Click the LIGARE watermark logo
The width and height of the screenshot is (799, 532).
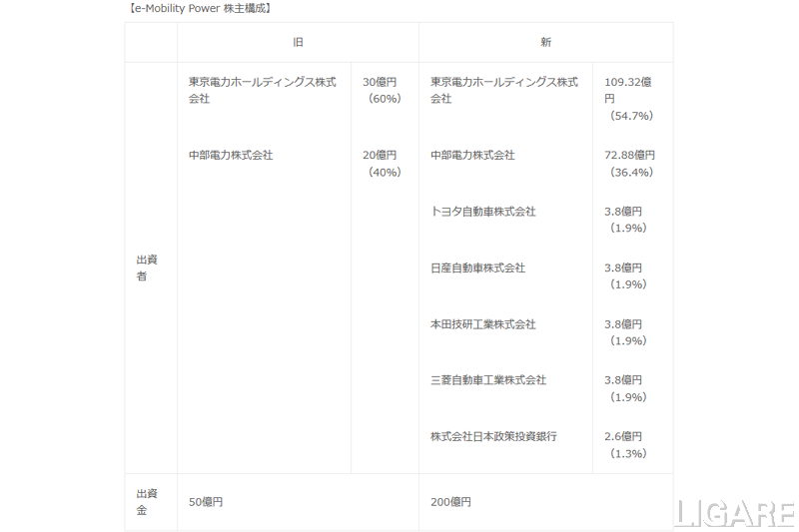coord(736,514)
